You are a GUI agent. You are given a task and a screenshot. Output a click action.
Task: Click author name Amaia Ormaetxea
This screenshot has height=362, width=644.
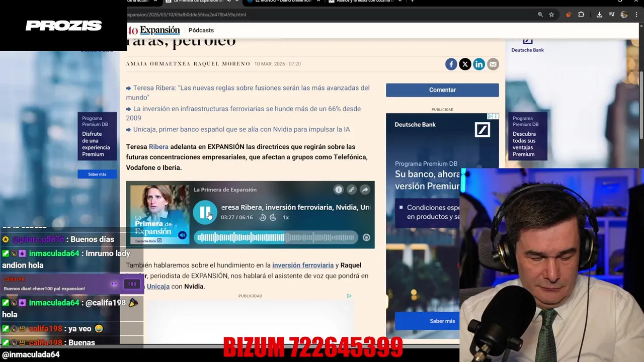click(158, 64)
